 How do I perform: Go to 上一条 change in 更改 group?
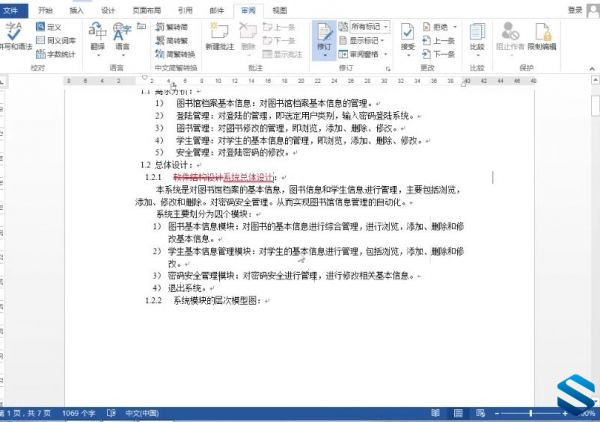[x=439, y=41]
